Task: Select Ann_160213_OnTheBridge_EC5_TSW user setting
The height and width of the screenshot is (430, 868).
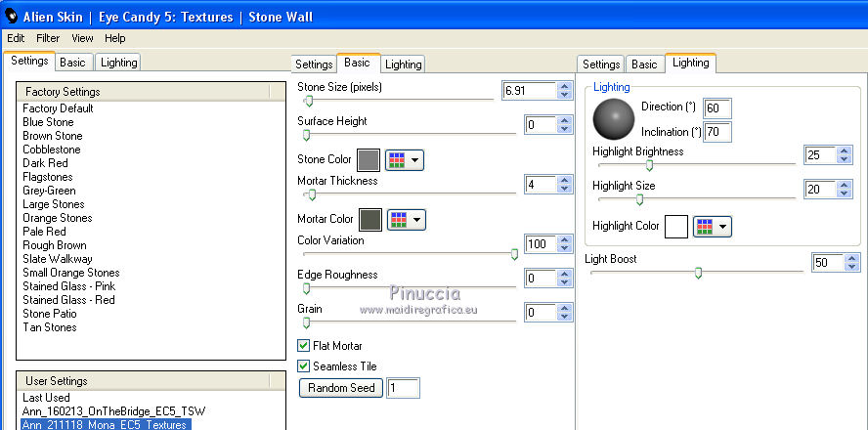Action: click(x=114, y=411)
